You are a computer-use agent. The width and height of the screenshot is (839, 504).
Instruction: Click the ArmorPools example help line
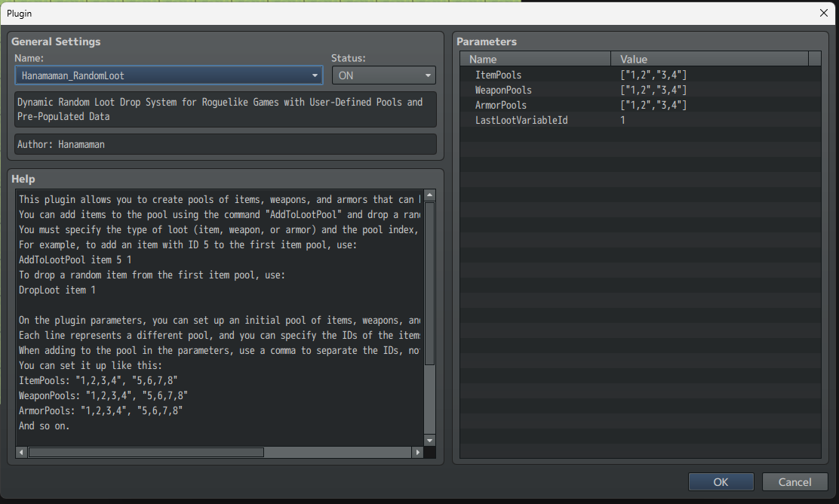pyautogui.click(x=100, y=410)
